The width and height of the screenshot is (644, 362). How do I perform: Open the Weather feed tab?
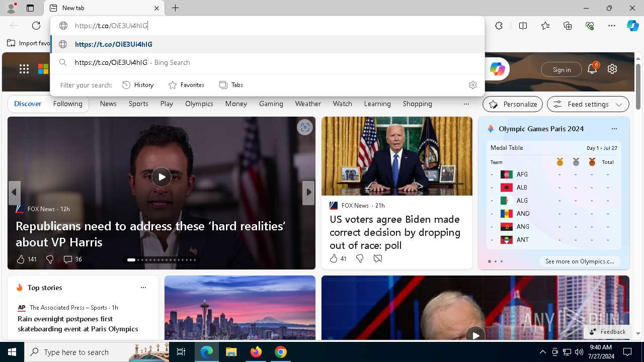click(x=308, y=104)
